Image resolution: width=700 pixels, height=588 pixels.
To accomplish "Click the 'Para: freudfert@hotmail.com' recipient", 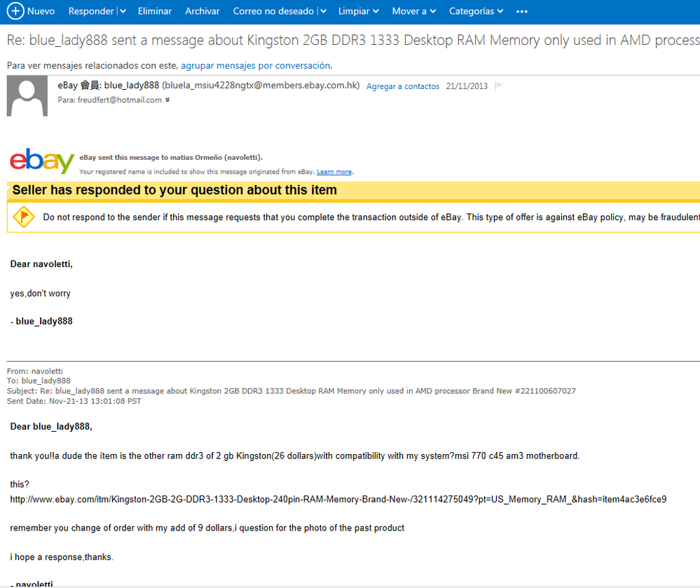I will click(109, 100).
